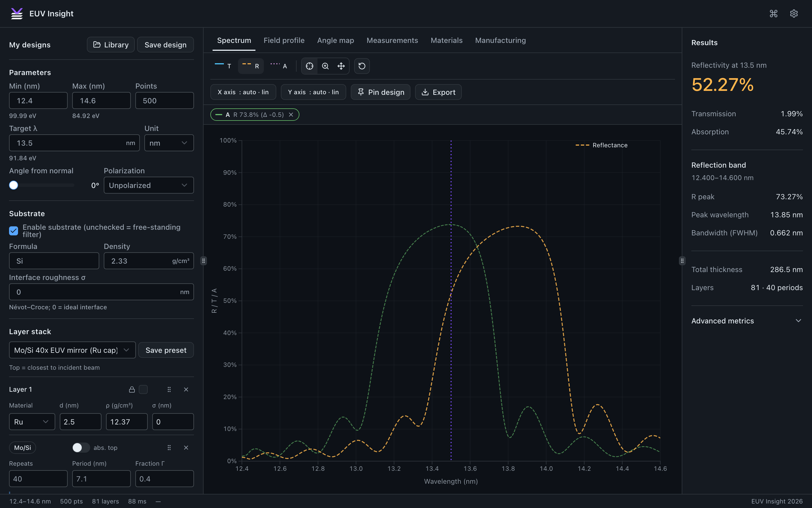Click EUV Insight logo
This screenshot has height=508, width=812.
tap(17, 14)
